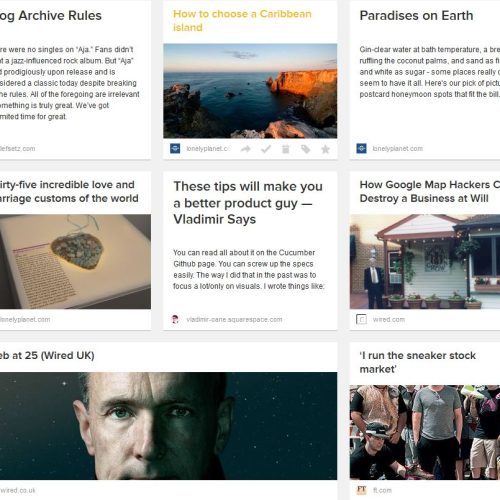Click the share arrow on Caribbean card
This screenshot has height=500, width=500.
coord(246,149)
